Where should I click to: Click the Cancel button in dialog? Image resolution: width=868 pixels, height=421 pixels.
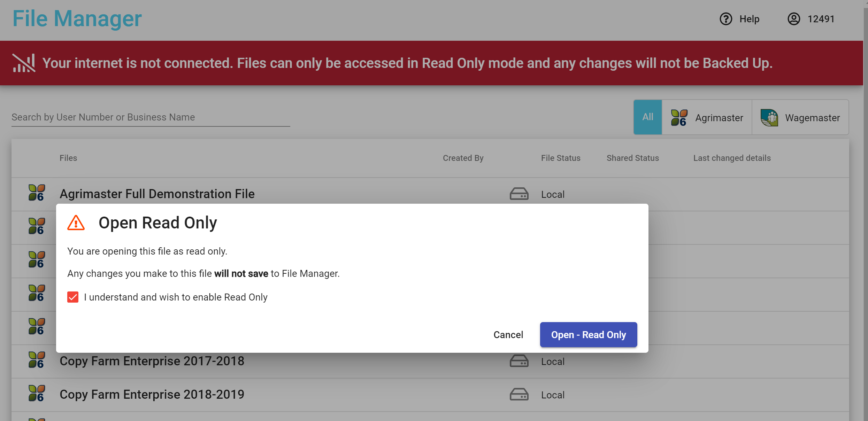click(x=508, y=335)
